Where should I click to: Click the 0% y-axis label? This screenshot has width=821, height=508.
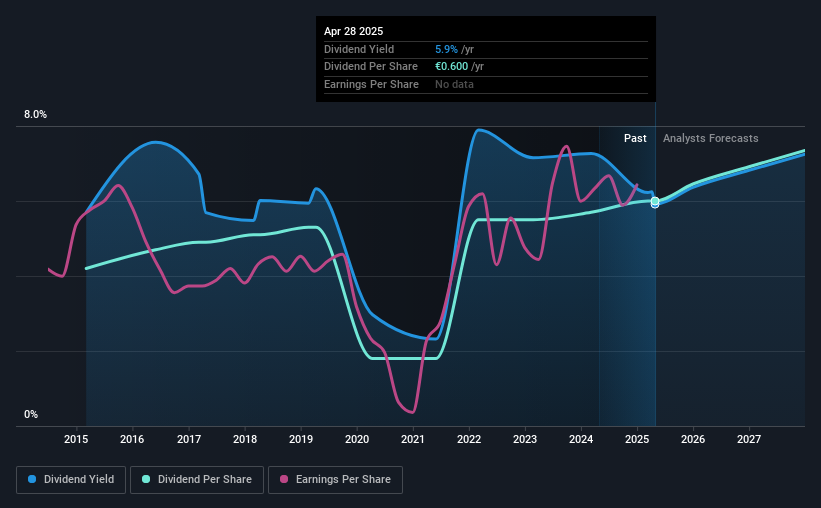click(x=31, y=415)
